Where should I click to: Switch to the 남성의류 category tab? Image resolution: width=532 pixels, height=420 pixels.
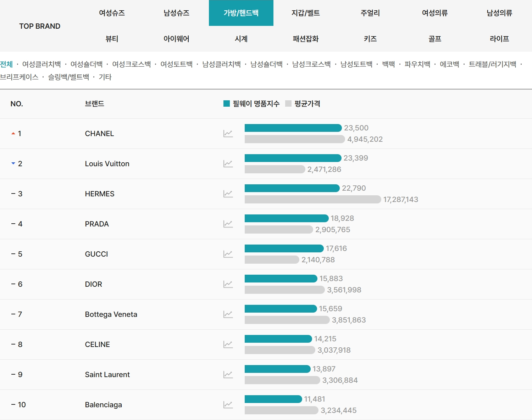[499, 13]
